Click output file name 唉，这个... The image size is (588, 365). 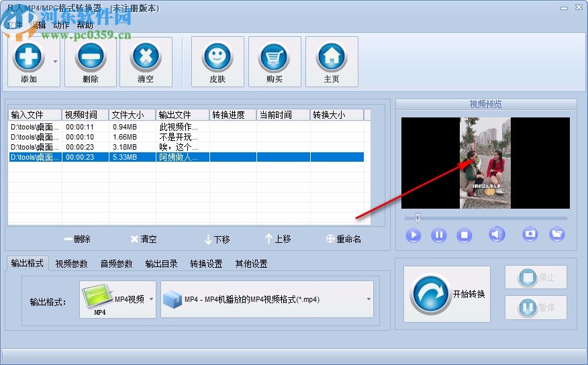point(179,147)
